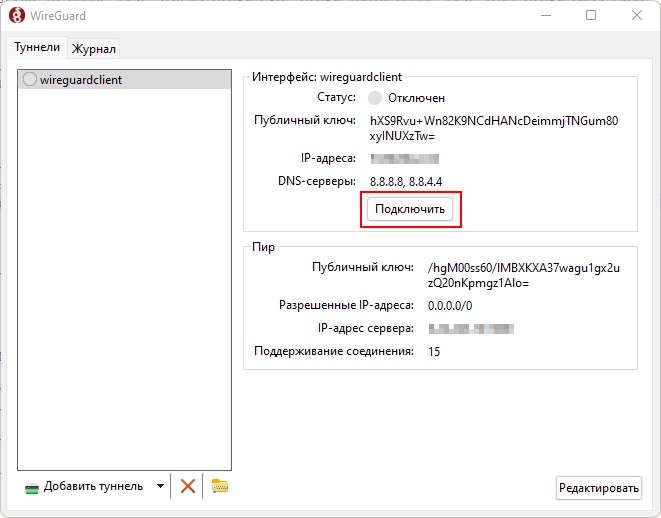Screen dimensions: 661x518
Task: Select the wireguardclient tunnel in list
Action: click(124, 80)
